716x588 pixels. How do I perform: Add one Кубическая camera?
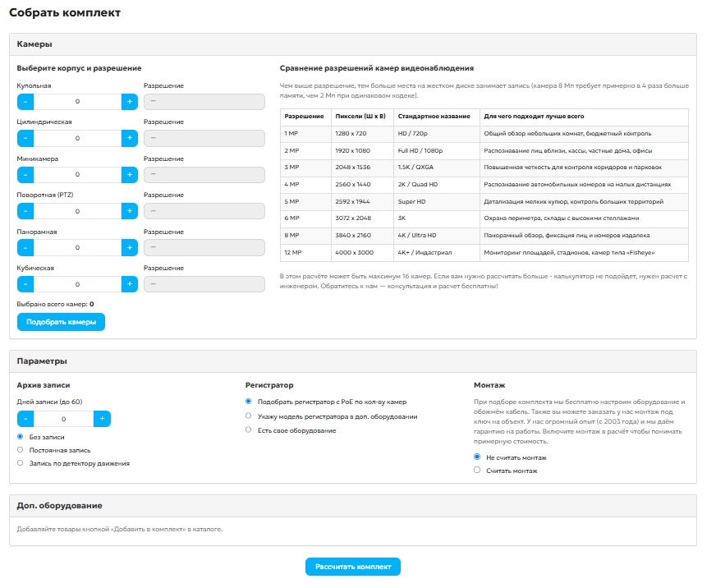tap(130, 284)
